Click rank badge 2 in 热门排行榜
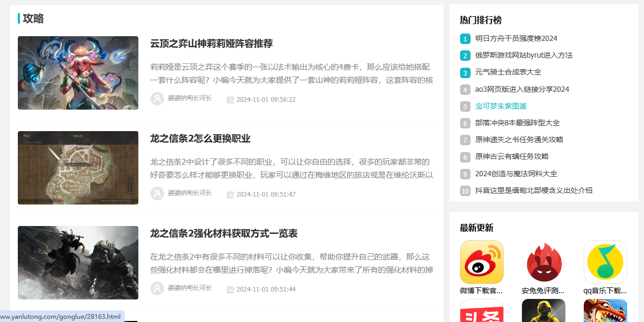 pos(465,56)
